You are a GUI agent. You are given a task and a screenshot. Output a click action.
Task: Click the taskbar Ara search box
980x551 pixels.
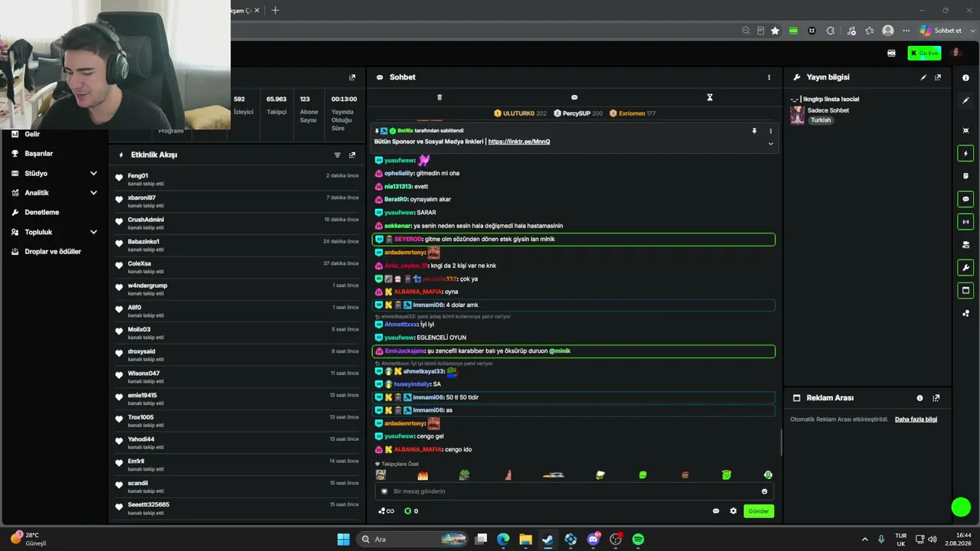coord(413,539)
